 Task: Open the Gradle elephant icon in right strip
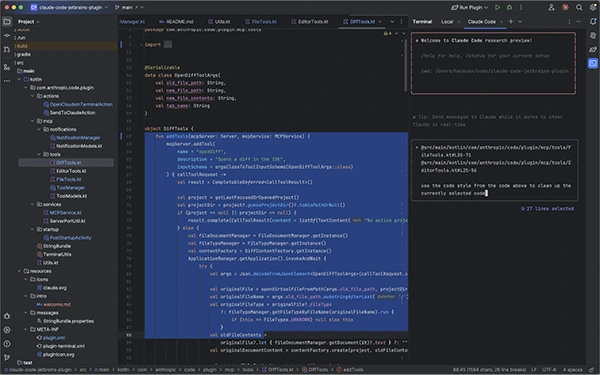pos(593,49)
